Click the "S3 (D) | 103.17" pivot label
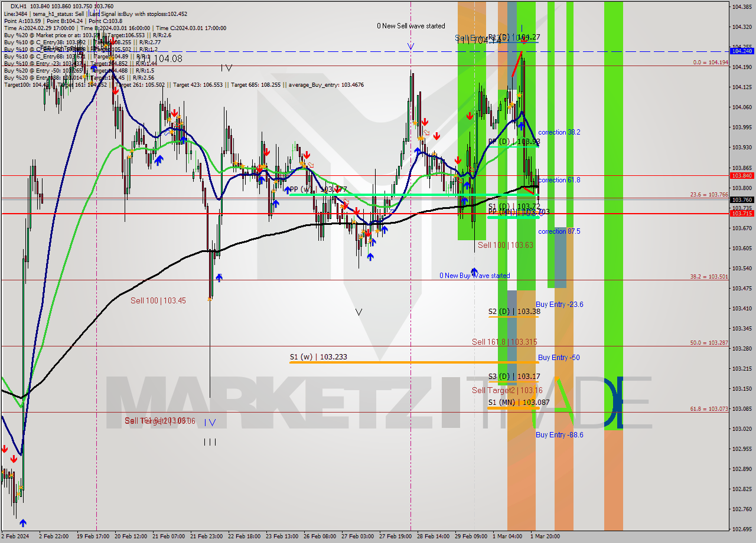This screenshot has width=756, height=543. coord(514,377)
